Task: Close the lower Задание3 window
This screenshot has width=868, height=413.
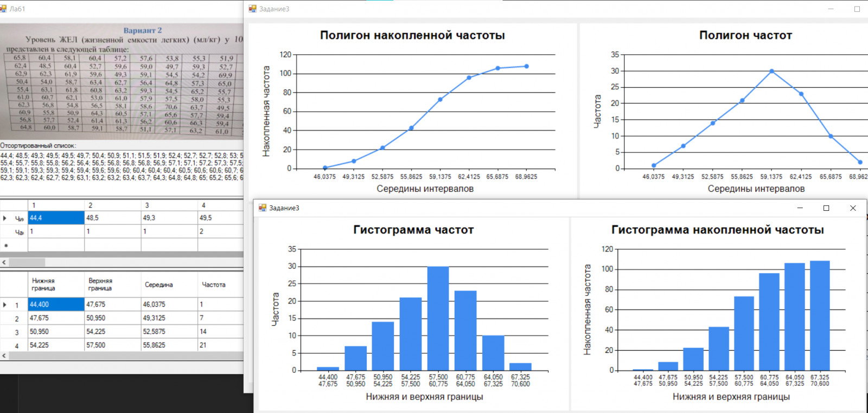Action: pos(853,208)
